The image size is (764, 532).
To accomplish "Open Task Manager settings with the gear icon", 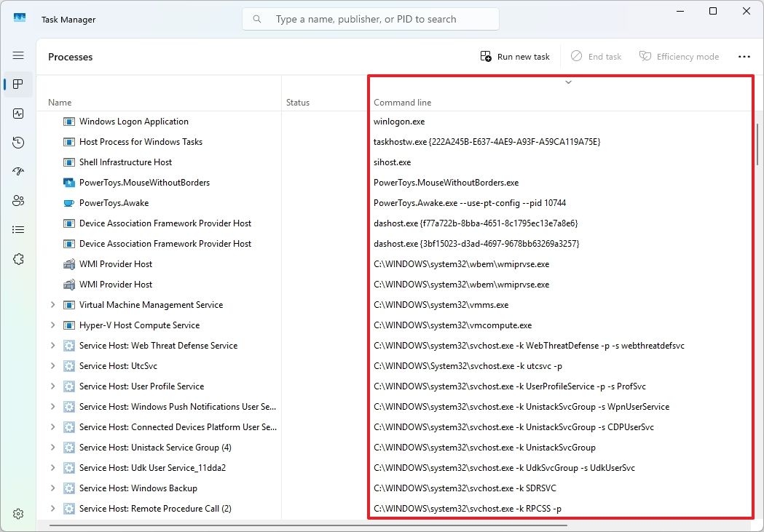I will (x=18, y=513).
